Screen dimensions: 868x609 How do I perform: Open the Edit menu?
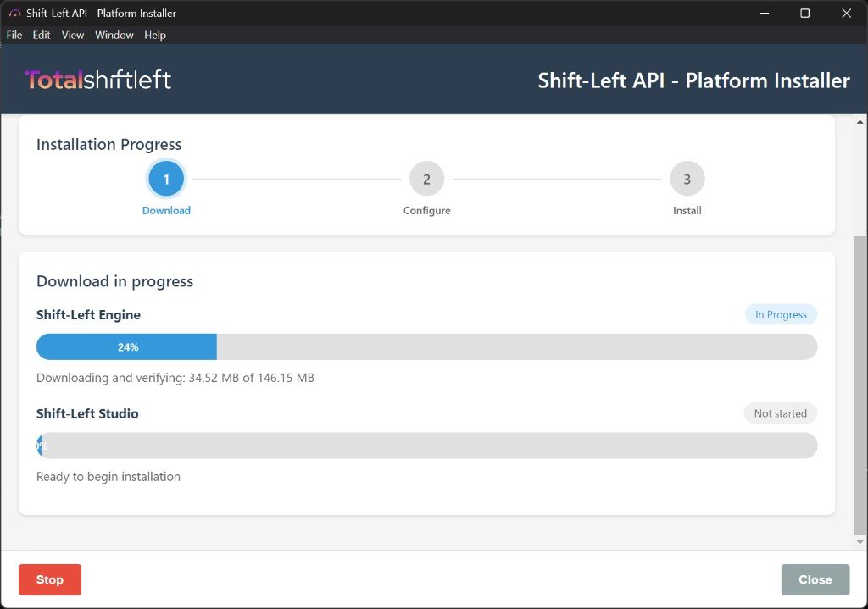(x=41, y=35)
